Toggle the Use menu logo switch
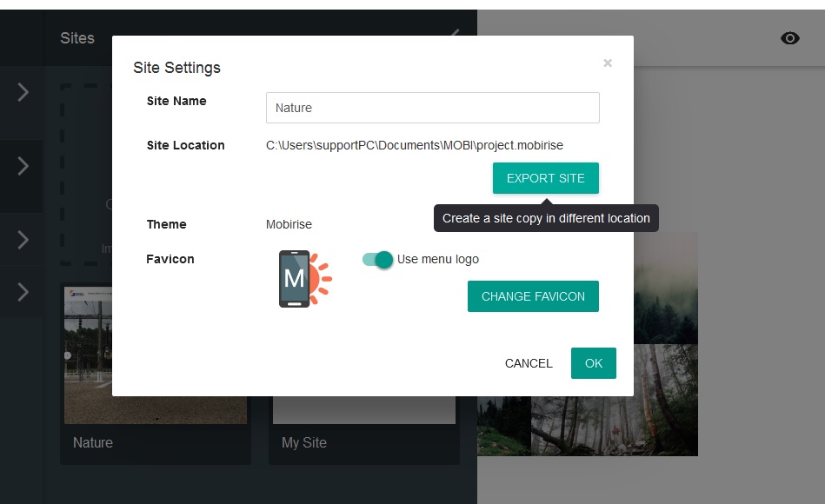The image size is (825, 504). pyautogui.click(x=377, y=259)
